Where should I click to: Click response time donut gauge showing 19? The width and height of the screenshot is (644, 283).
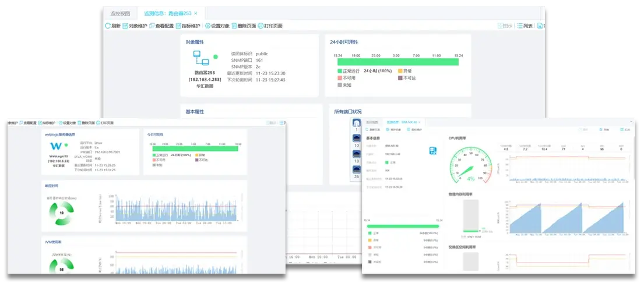(61, 213)
